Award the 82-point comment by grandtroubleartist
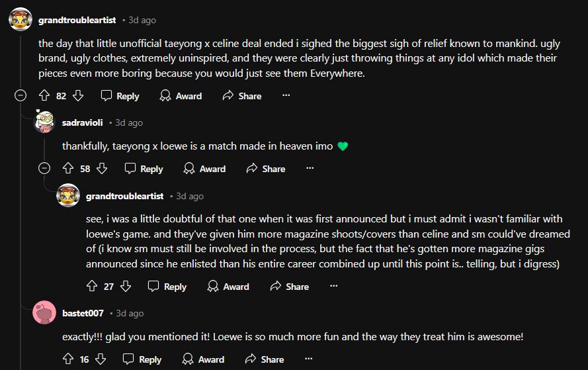Viewport: 588px width, 370px height. coord(181,96)
